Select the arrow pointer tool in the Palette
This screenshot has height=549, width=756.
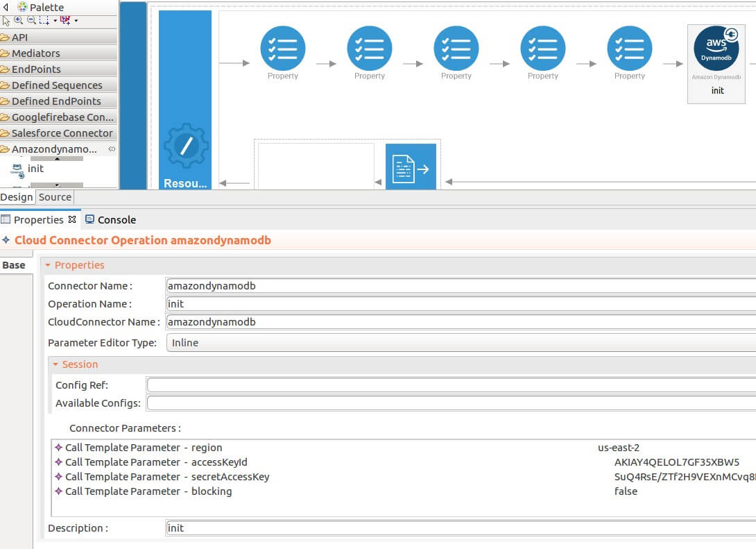pos(6,20)
